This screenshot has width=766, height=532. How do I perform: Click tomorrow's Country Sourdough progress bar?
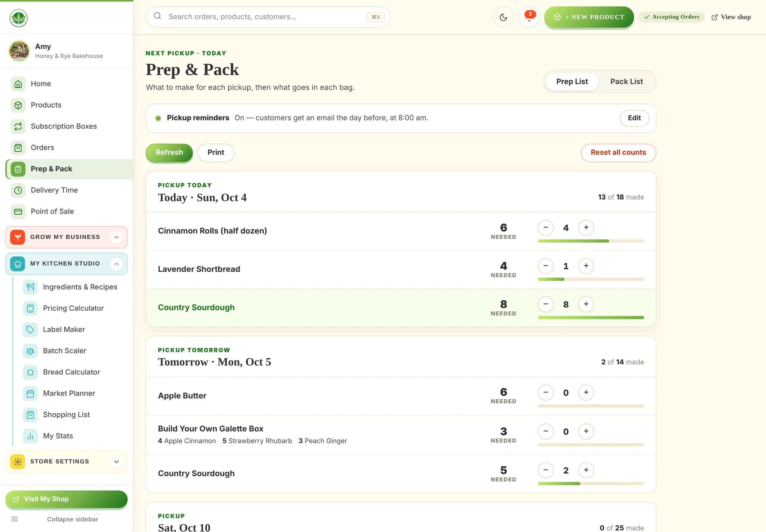(x=591, y=483)
